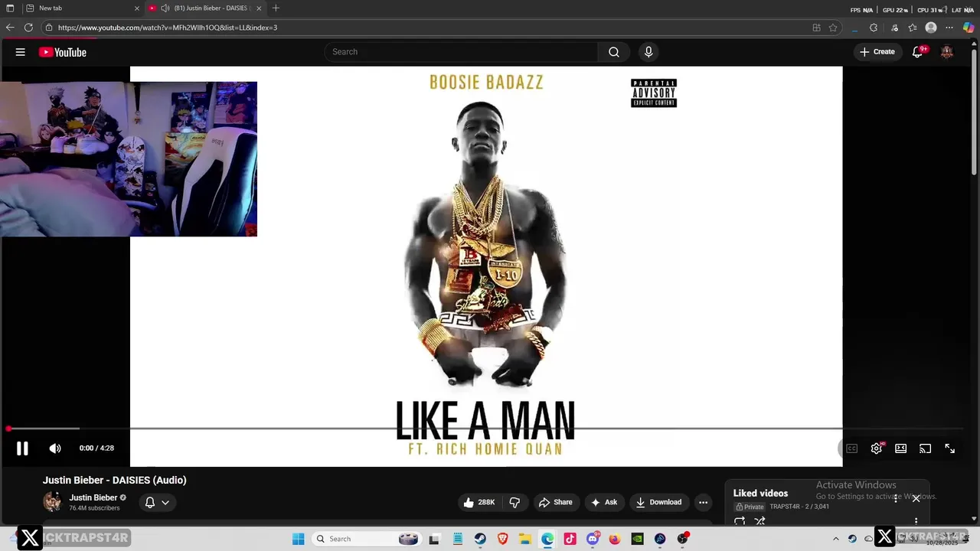Click the address bar URL

coord(168,28)
